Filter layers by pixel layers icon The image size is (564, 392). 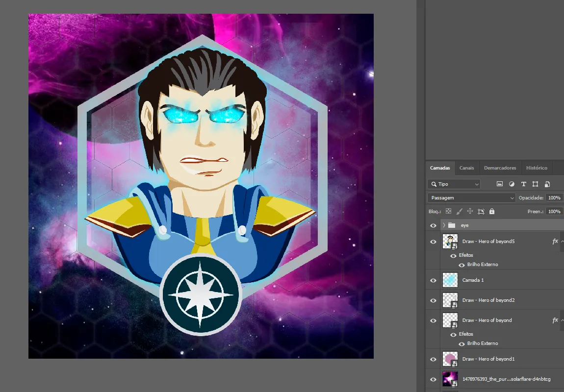click(500, 184)
